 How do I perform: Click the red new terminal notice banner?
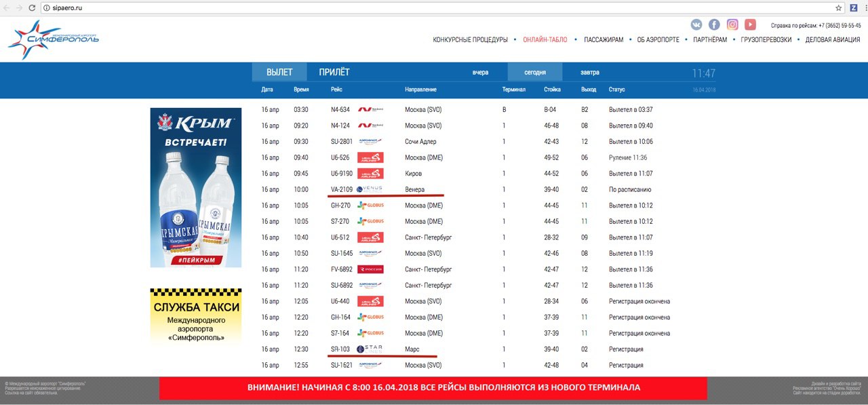click(x=433, y=388)
